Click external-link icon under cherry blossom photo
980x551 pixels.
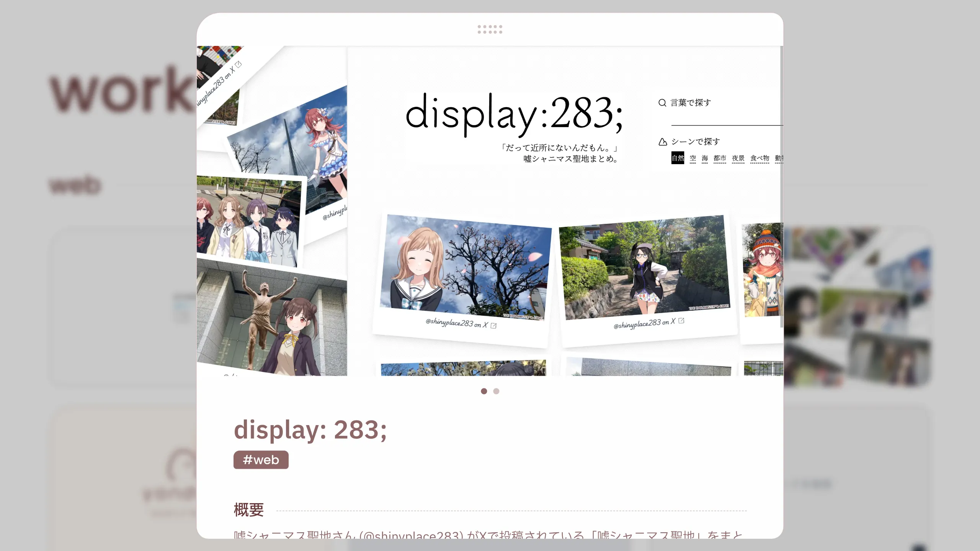pos(493,326)
